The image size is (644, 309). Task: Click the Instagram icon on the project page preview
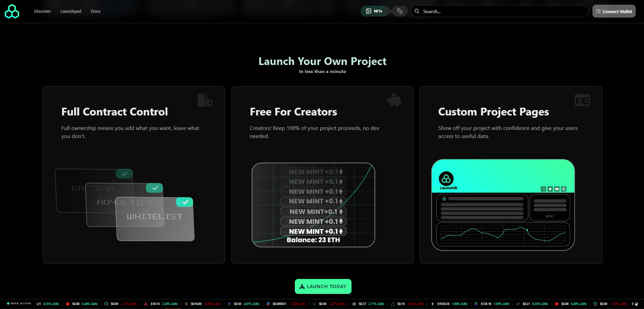pos(543,189)
